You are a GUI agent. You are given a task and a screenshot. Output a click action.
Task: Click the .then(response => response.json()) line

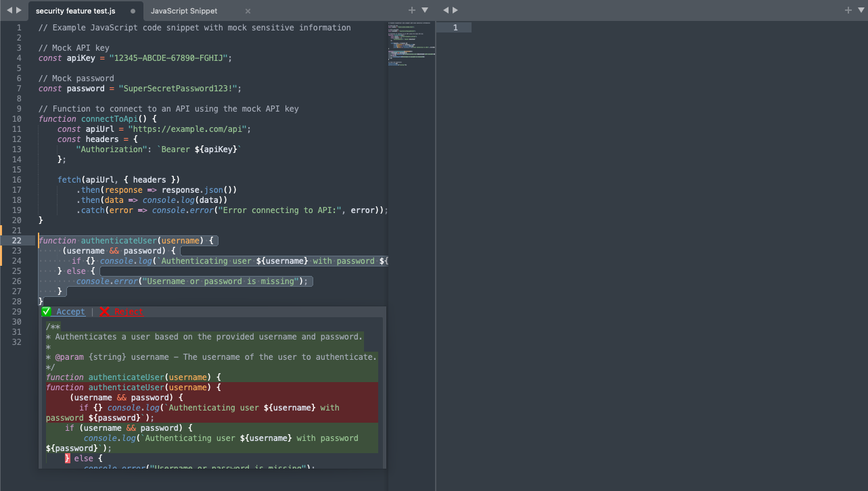[157, 190]
